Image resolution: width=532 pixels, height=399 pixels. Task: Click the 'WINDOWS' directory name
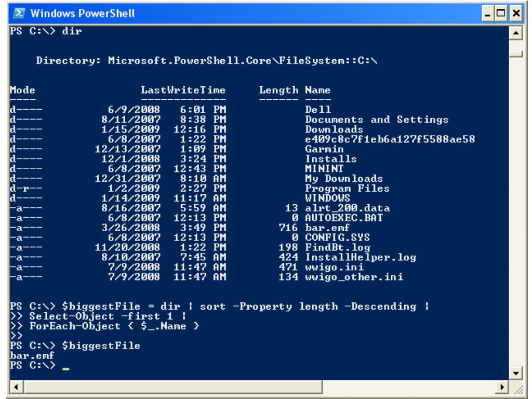327,198
